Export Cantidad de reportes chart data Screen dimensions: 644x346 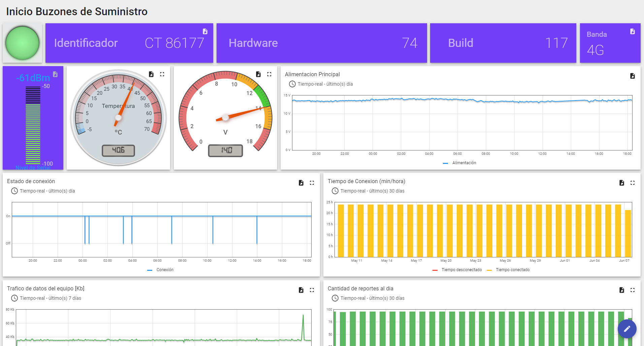[621, 290]
